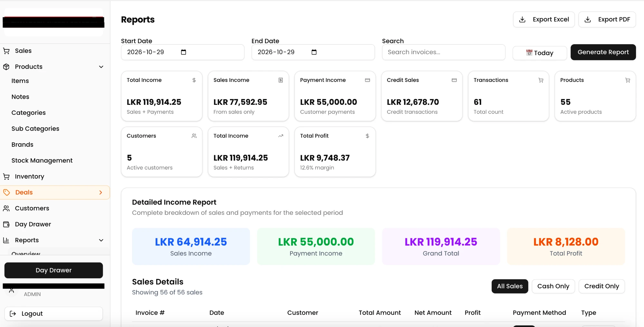Click the Export Excel button label

click(551, 20)
